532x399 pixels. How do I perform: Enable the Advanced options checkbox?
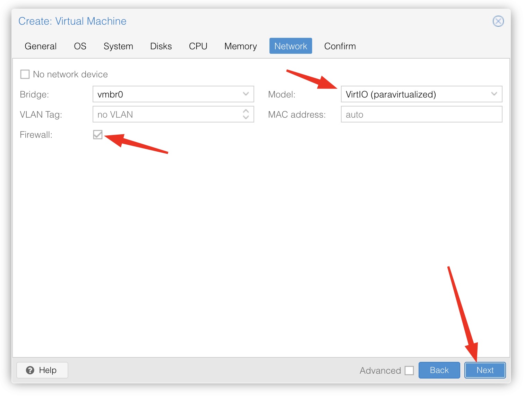coord(409,371)
